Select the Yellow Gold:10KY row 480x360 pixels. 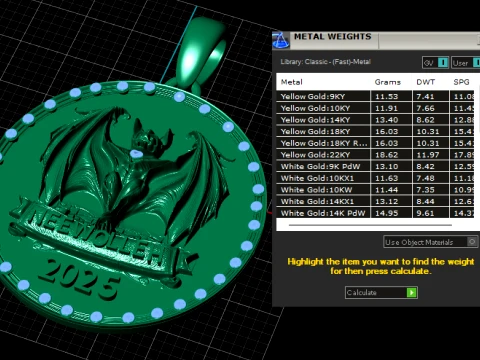[375, 108]
